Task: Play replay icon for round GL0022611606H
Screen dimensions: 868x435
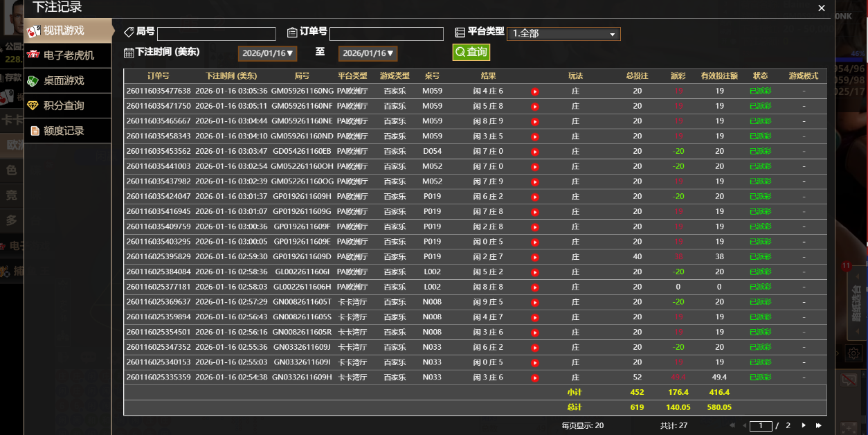Action: [535, 287]
